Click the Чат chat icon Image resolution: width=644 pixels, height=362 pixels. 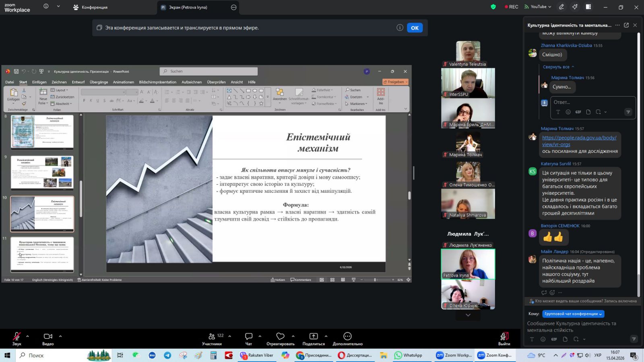pos(249,337)
